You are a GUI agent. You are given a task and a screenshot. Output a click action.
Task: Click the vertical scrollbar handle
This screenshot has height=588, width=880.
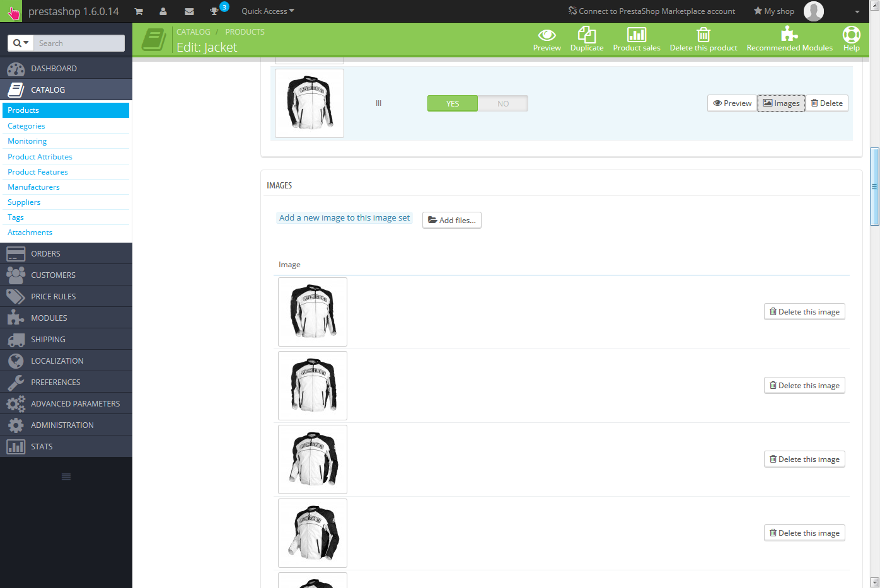pos(874,187)
